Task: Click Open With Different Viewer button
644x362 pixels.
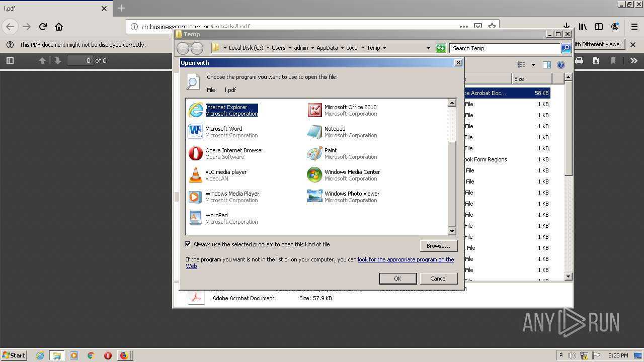Action: [599, 44]
